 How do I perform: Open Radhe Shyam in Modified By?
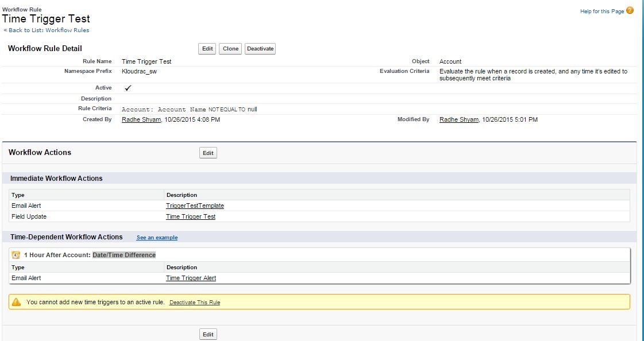coord(458,119)
